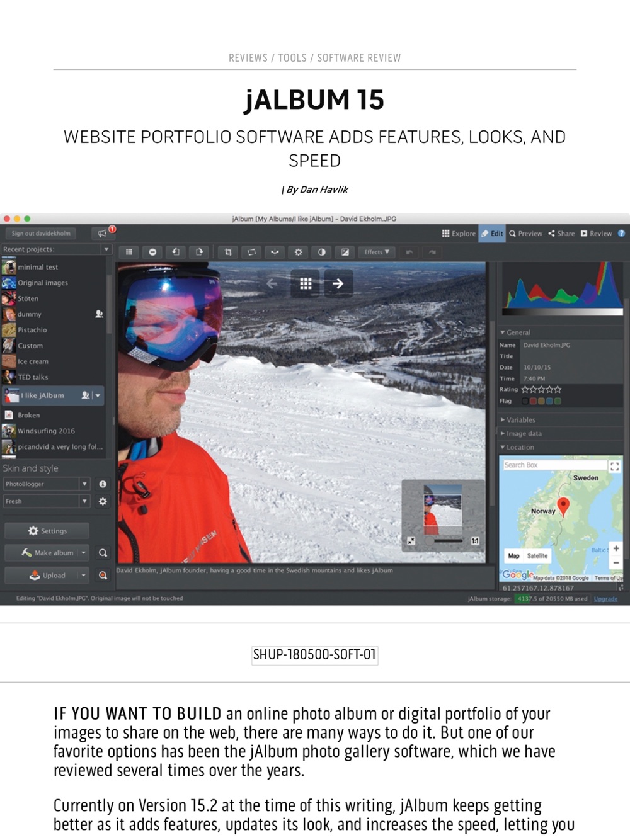Expand the map to fullscreen
Screen dimensions: 630x840
(614, 466)
